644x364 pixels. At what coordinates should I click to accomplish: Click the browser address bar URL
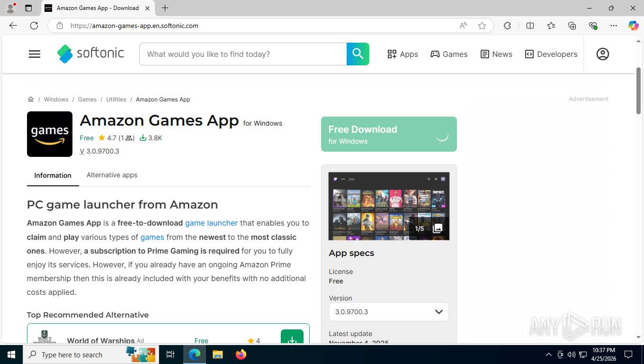[x=134, y=26]
